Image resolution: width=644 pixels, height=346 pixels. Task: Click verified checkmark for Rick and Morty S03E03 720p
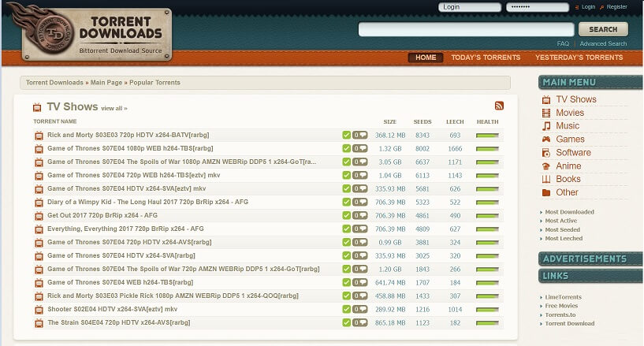pos(347,135)
